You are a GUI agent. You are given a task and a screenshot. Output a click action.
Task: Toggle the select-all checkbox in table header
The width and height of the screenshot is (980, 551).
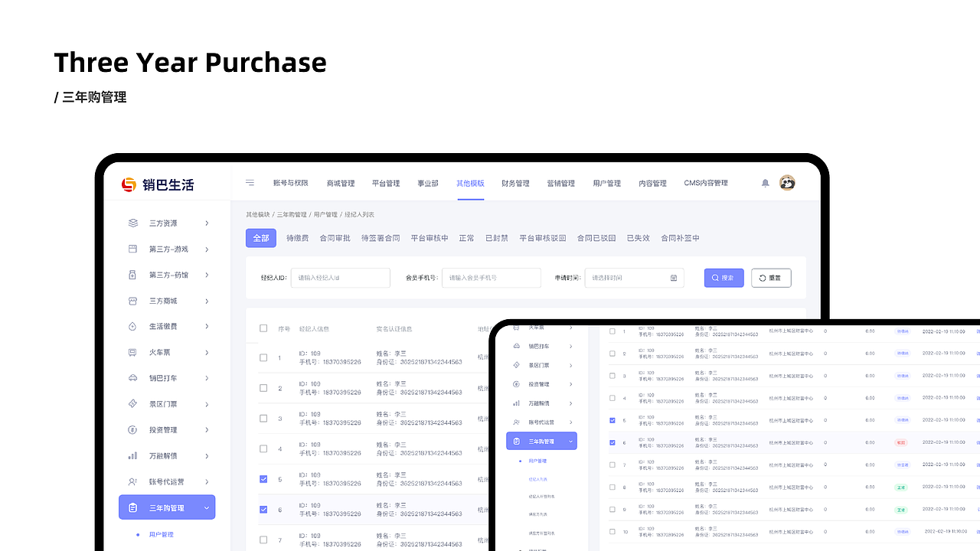click(263, 328)
